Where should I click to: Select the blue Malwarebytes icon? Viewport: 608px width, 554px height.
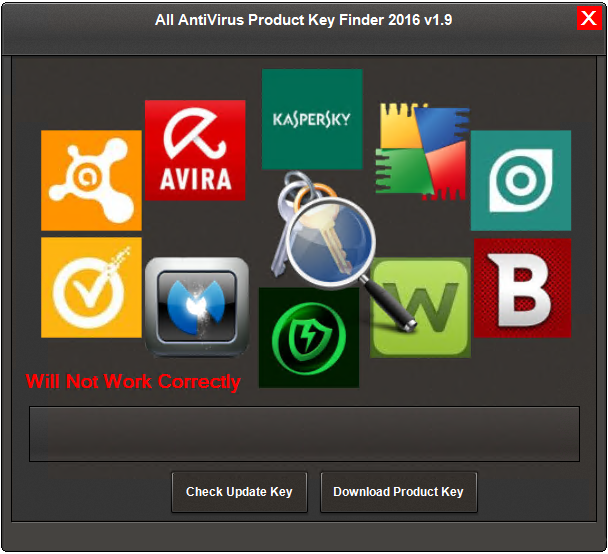click(x=197, y=307)
